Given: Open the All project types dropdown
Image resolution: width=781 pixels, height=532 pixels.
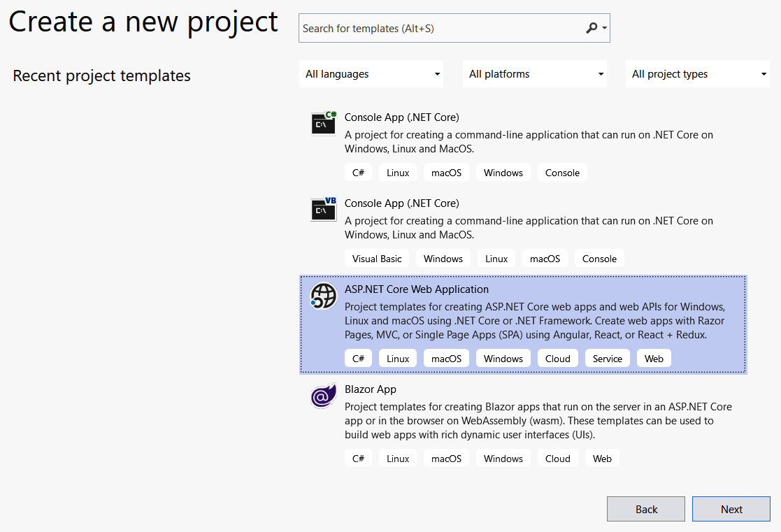Looking at the screenshot, I should click(x=697, y=73).
